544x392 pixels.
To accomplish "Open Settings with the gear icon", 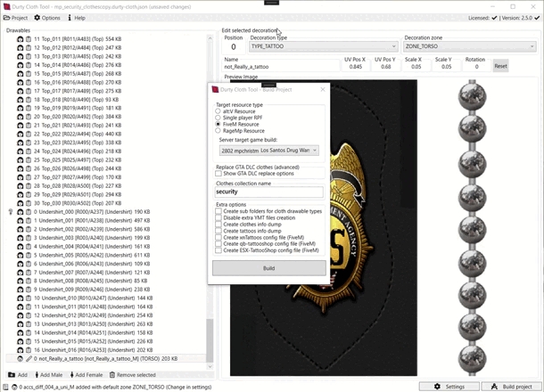I will pyautogui.click(x=449, y=387).
